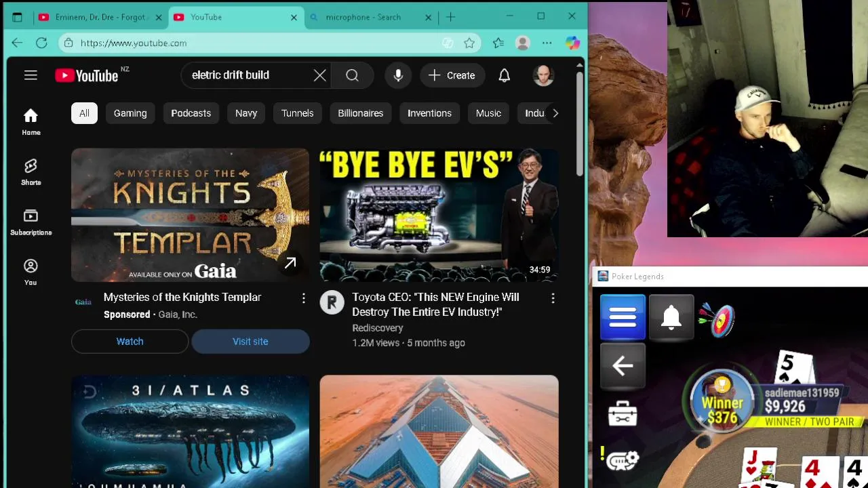Screen dimensions: 868x488
Task: Select the Navy filter chip
Action: point(246,113)
